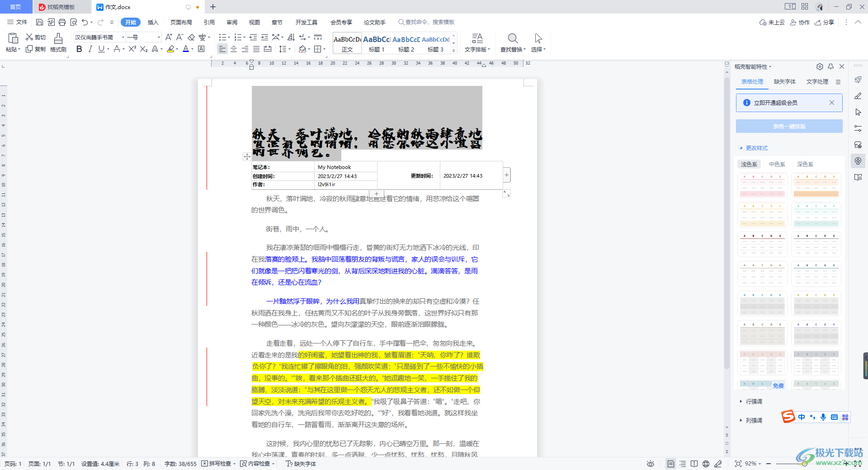The image size is (868, 470).
Task: Open the font name dropdown
Action: [x=123, y=37]
